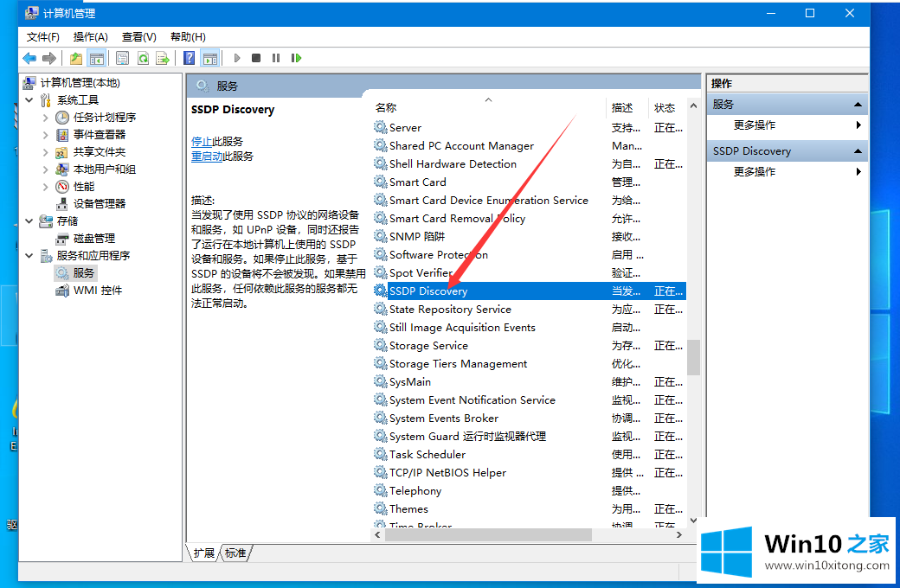This screenshot has height=588, width=900.
Task: Toggle Show/Hide Console Tree toolbar icon
Action: click(96, 58)
